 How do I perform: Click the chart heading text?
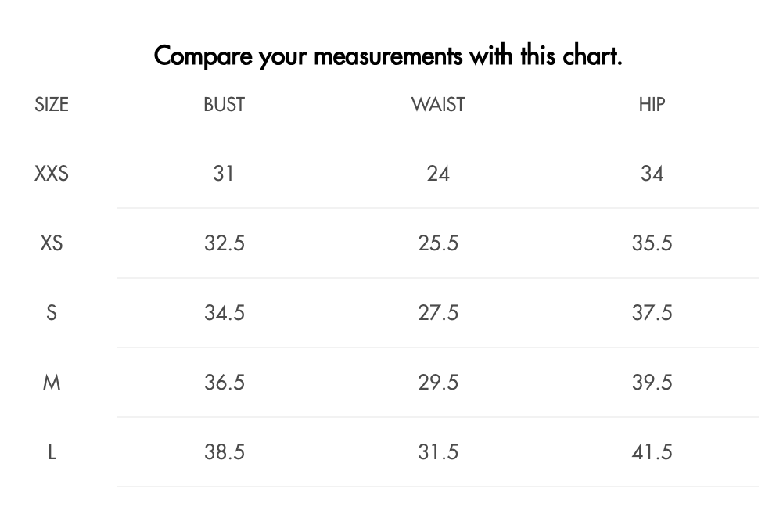(x=388, y=56)
